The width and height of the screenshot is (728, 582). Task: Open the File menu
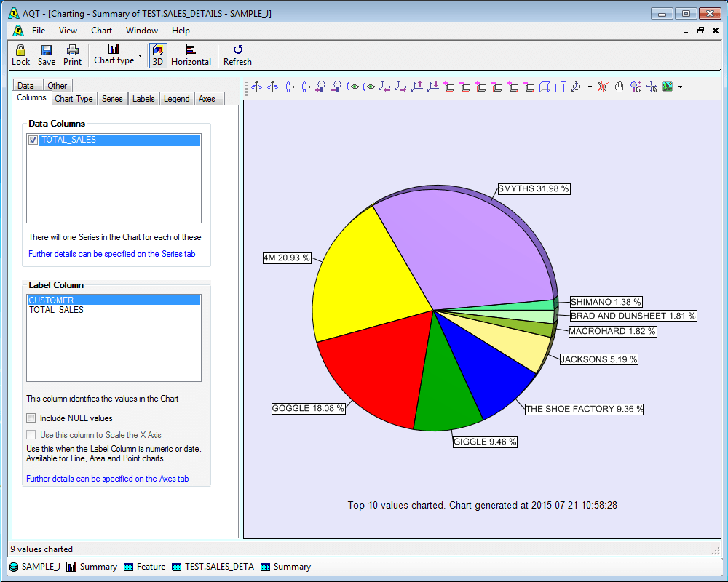(39, 31)
